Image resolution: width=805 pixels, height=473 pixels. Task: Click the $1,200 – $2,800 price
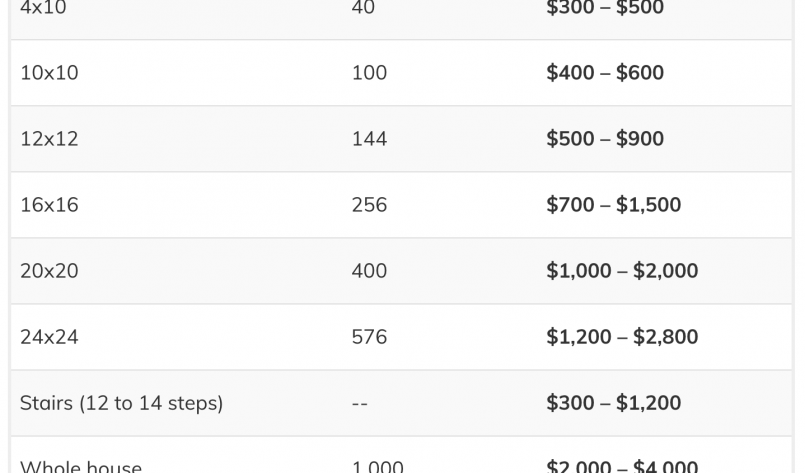[622, 337]
